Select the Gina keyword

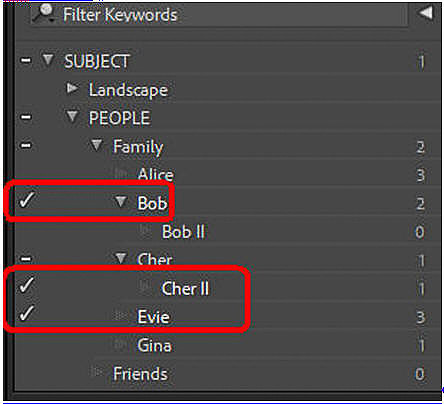154,345
